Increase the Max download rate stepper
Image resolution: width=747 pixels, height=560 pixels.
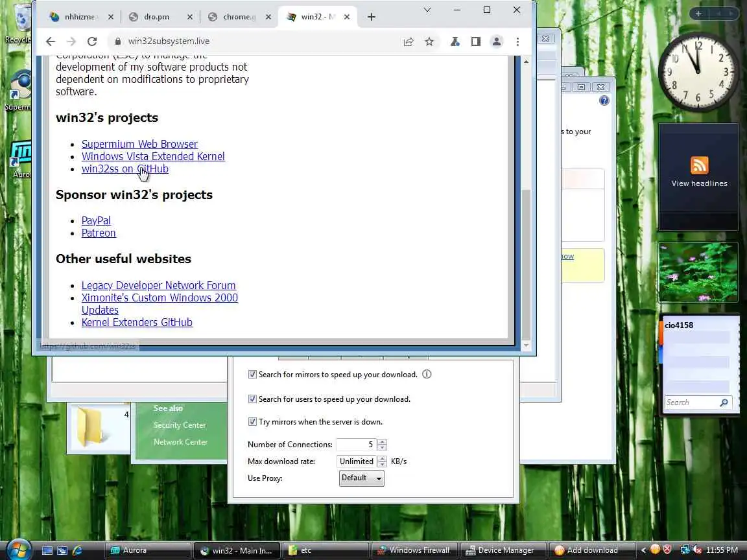382,458
